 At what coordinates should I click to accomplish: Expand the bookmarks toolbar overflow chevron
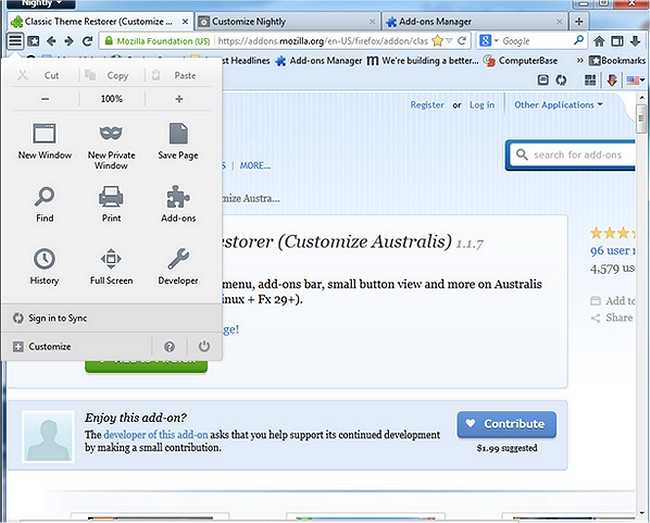tap(580, 61)
